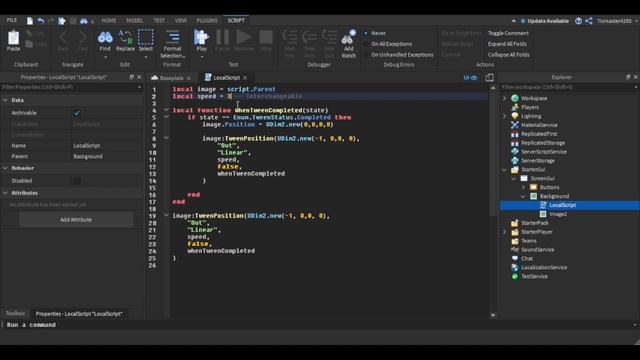640x360 pixels.
Task: Click the Select tool icon
Action: tap(146, 37)
